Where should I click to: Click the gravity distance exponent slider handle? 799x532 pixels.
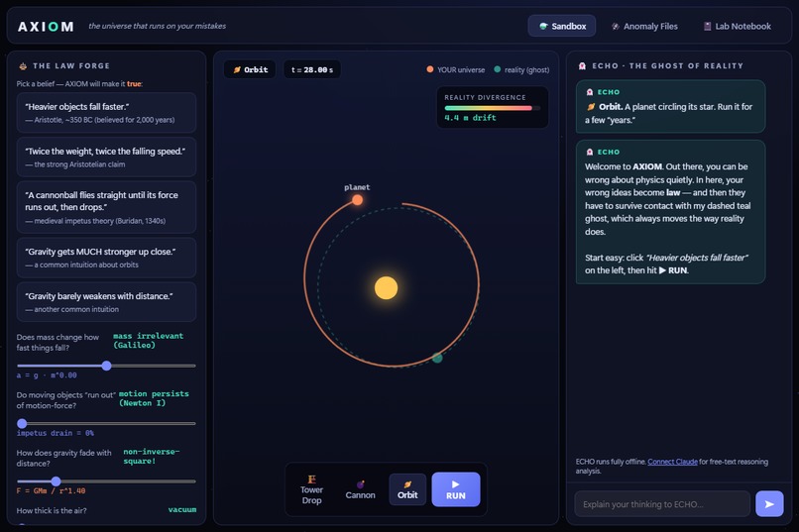(57, 481)
